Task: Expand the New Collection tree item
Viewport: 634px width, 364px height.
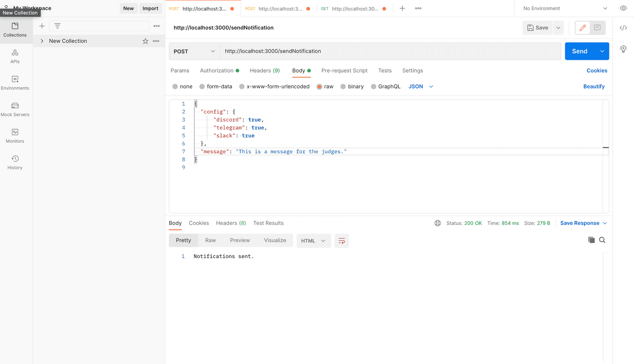Action: point(42,41)
